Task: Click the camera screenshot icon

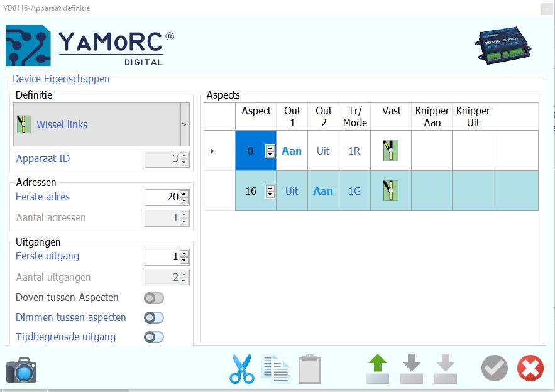Action: [x=21, y=371]
